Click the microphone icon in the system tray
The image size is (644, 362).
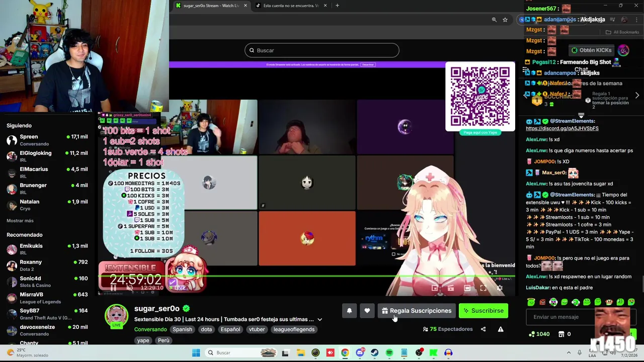point(580,352)
